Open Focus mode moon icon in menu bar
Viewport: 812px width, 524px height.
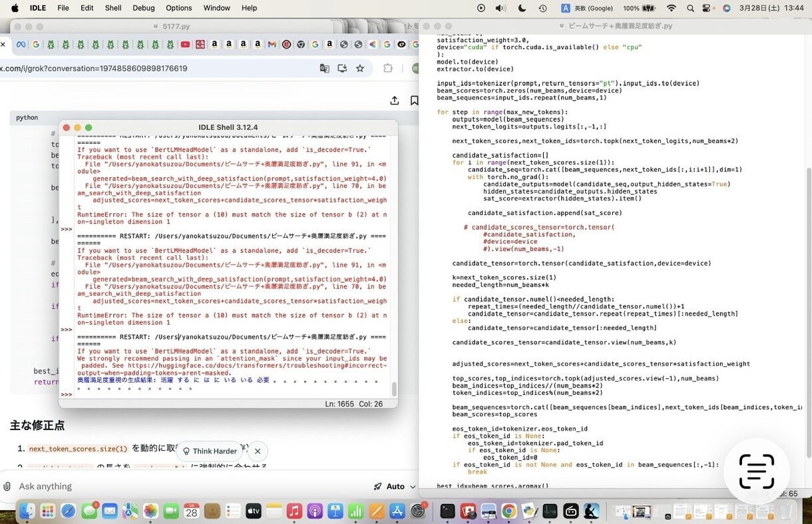(522, 8)
